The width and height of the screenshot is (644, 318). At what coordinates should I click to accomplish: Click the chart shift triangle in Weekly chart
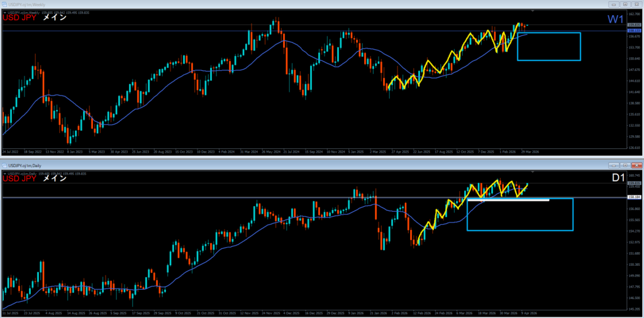[533, 11]
